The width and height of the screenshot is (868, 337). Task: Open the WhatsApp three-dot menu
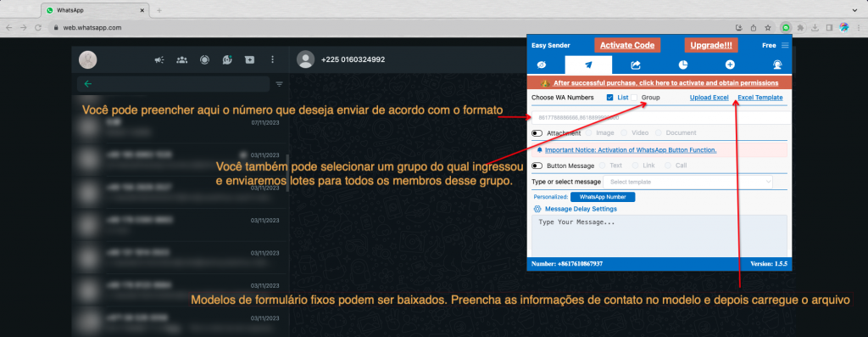pyautogui.click(x=272, y=60)
